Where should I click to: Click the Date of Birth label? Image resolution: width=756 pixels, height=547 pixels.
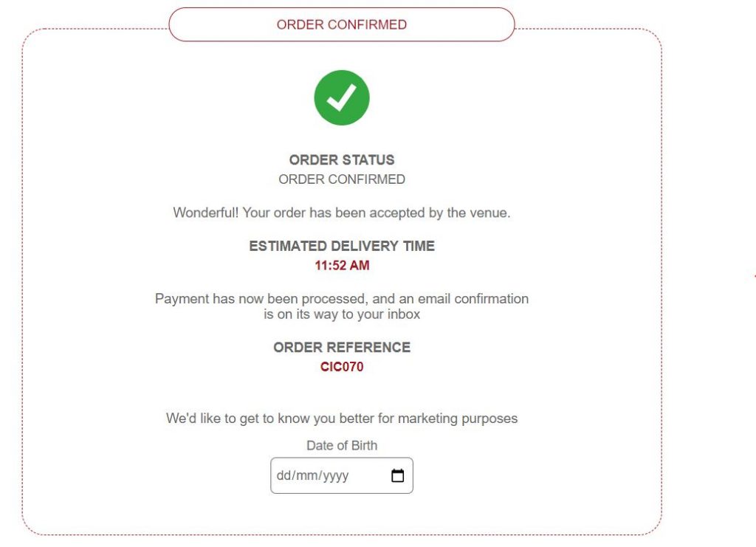coord(342,446)
